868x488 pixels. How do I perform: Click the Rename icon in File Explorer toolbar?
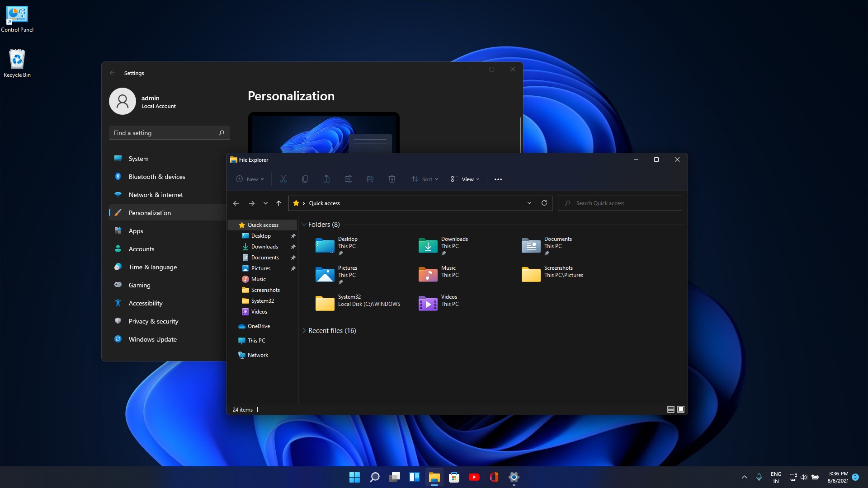point(348,179)
